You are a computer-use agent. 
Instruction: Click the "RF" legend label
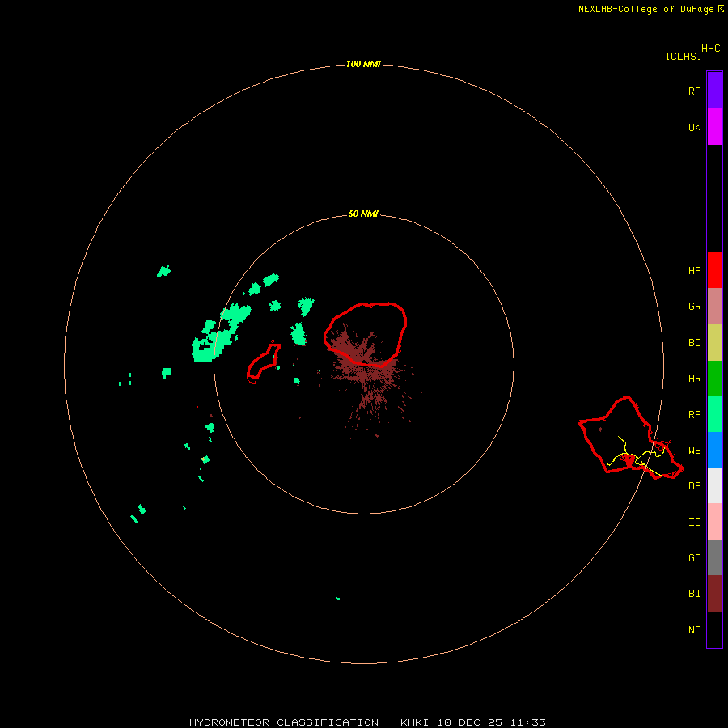tap(695, 91)
